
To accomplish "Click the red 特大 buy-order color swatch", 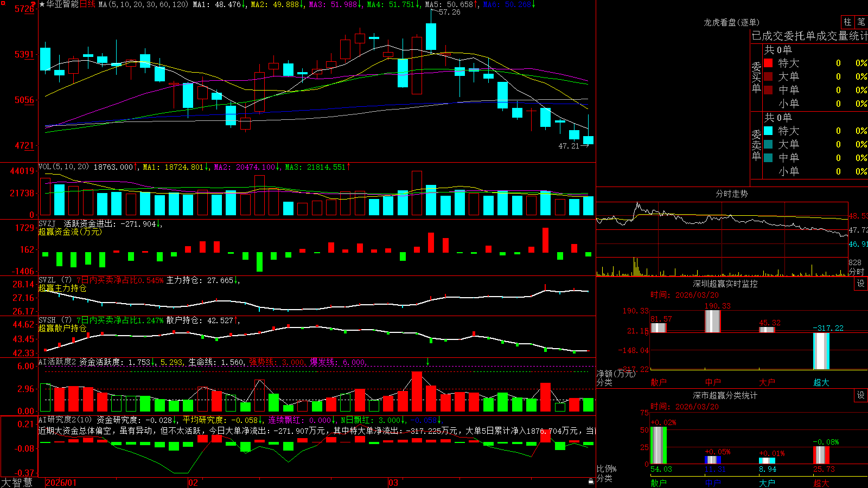I will pyautogui.click(x=768, y=63).
